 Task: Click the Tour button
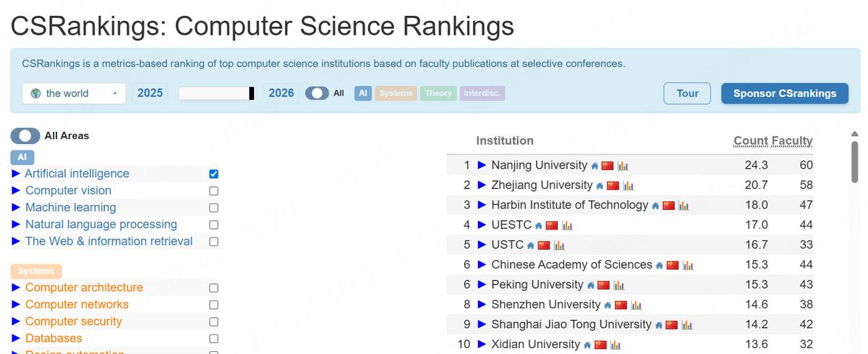pyautogui.click(x=687, y=93)
